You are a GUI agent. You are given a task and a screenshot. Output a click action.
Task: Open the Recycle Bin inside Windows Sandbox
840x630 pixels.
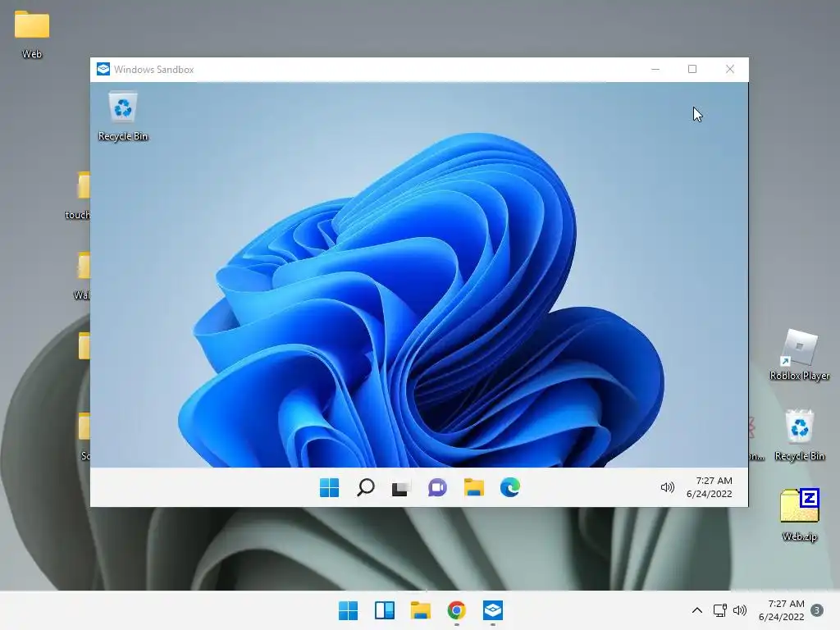(123, 116)
